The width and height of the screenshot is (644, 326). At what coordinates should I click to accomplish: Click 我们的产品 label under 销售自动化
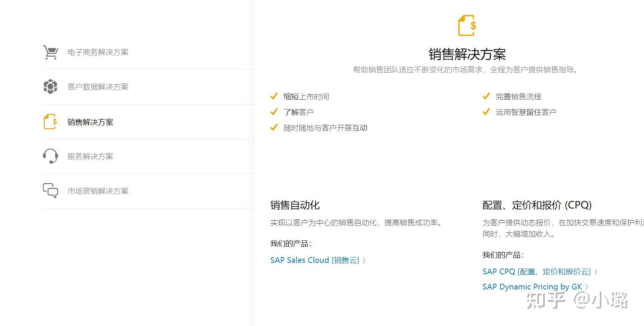(x=291, y=244)
